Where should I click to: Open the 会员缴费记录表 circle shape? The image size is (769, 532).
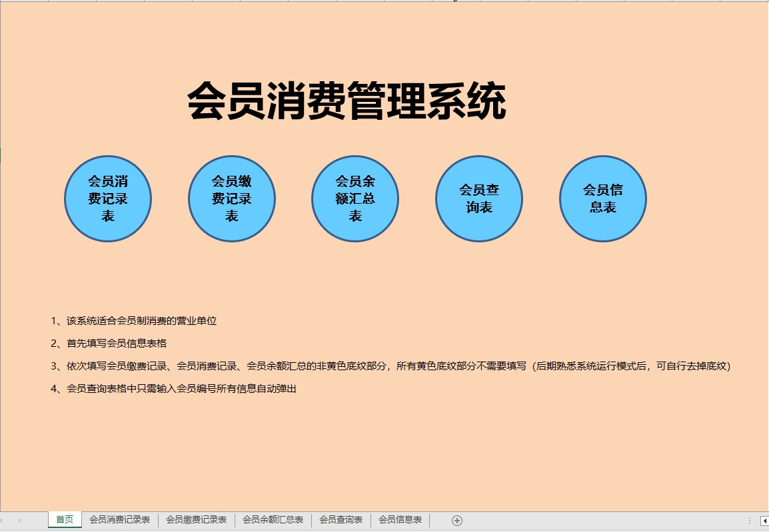tap(232, 198)
